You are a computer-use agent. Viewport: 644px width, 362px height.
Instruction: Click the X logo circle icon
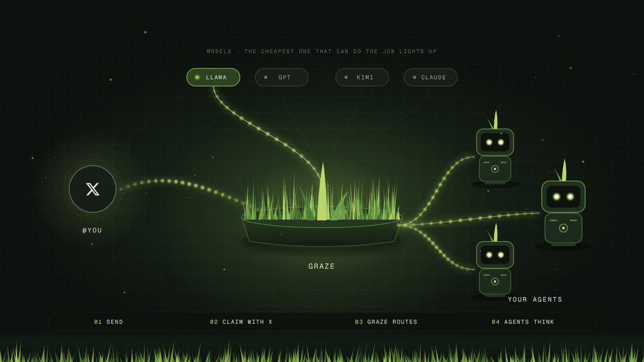tap(92, 189)
